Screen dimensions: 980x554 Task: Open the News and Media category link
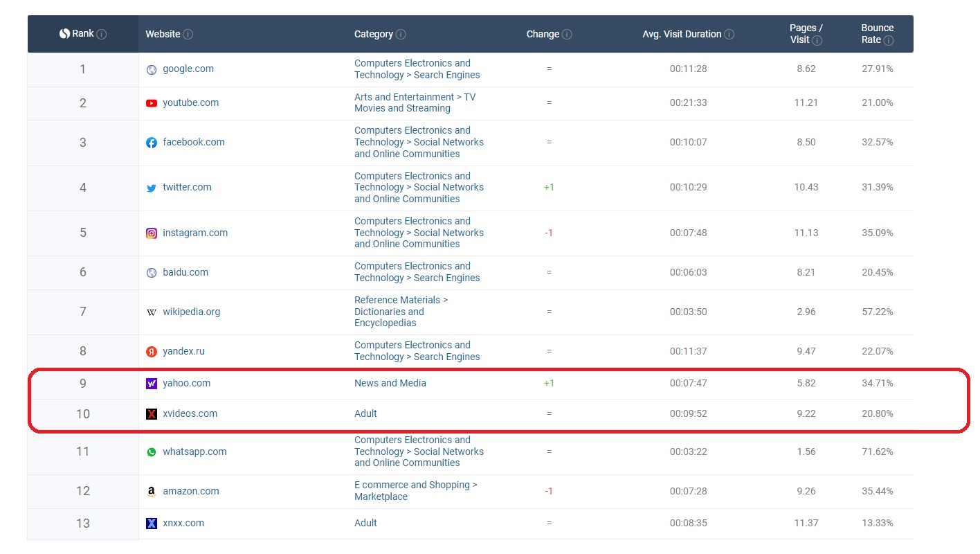tap(390, 384)
